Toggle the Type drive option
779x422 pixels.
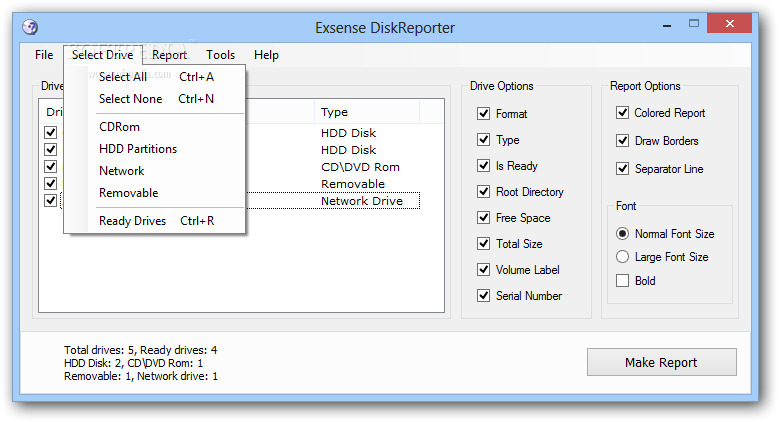click(x=483, y=140)
